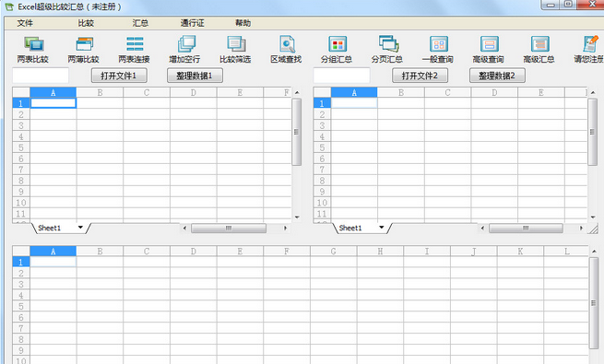This screenshot has height=364, width=604.
Task: Click cell A1 in the bottom grid
Action: tap(53, 262)
